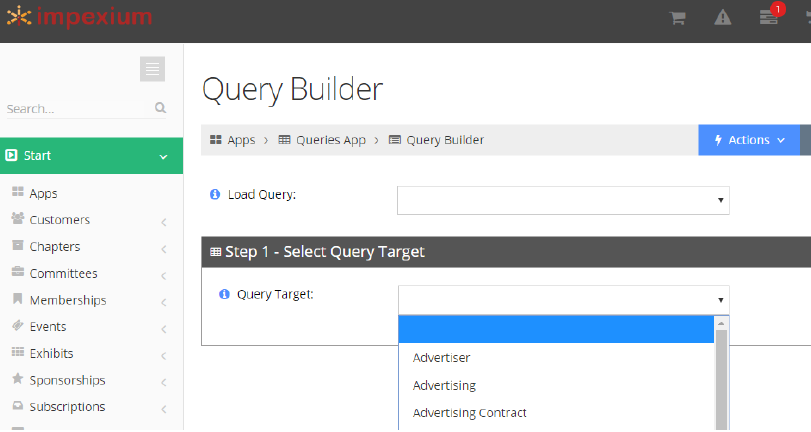Expand the Sponsorships submenu chevron

point(163,382)
